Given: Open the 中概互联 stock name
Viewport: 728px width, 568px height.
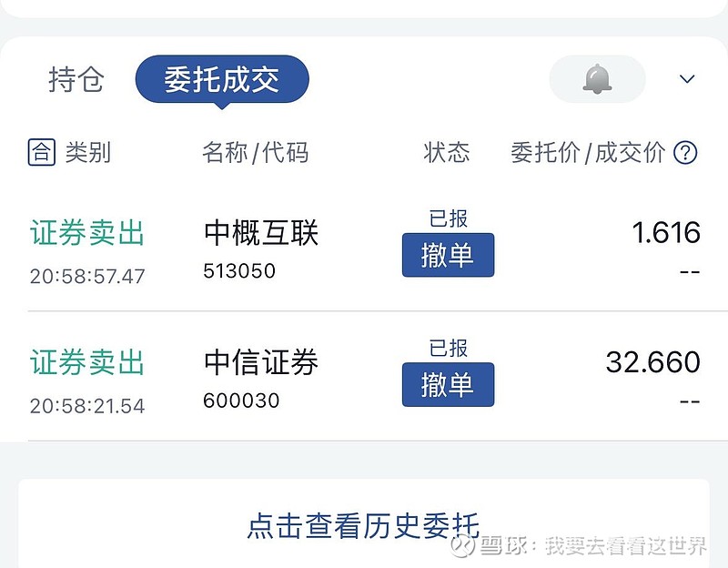Looking at the screenshot, I should point(261,233).
